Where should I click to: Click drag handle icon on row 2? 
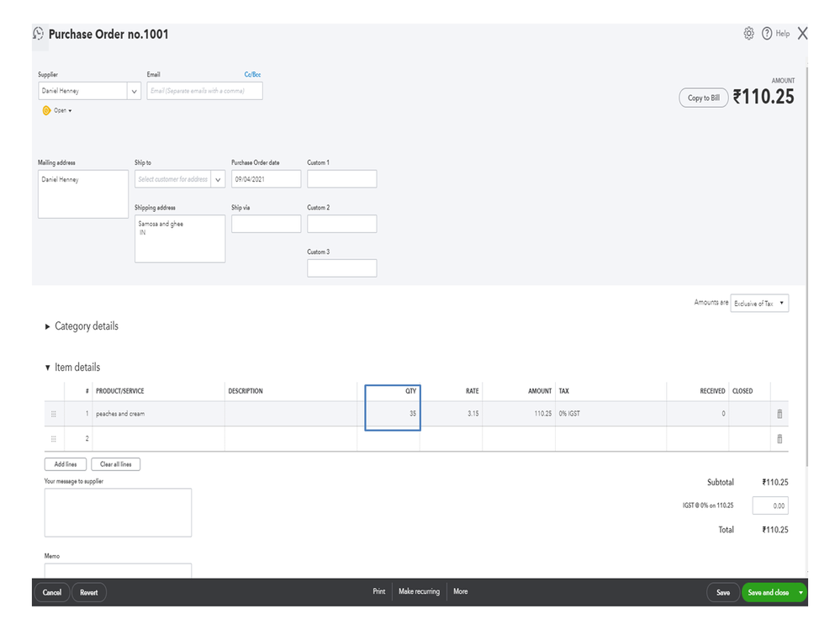tap(54, 439)
